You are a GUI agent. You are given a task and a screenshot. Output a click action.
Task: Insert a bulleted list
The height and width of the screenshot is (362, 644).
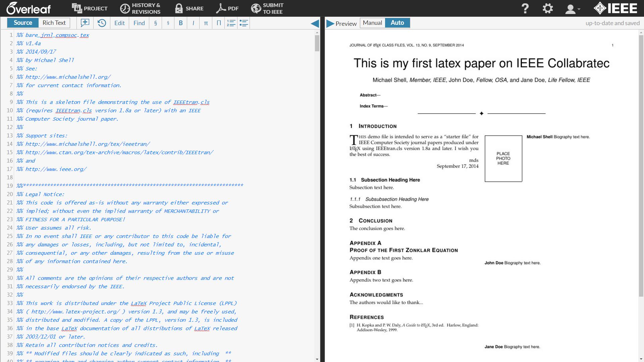[x=244, y=23]
